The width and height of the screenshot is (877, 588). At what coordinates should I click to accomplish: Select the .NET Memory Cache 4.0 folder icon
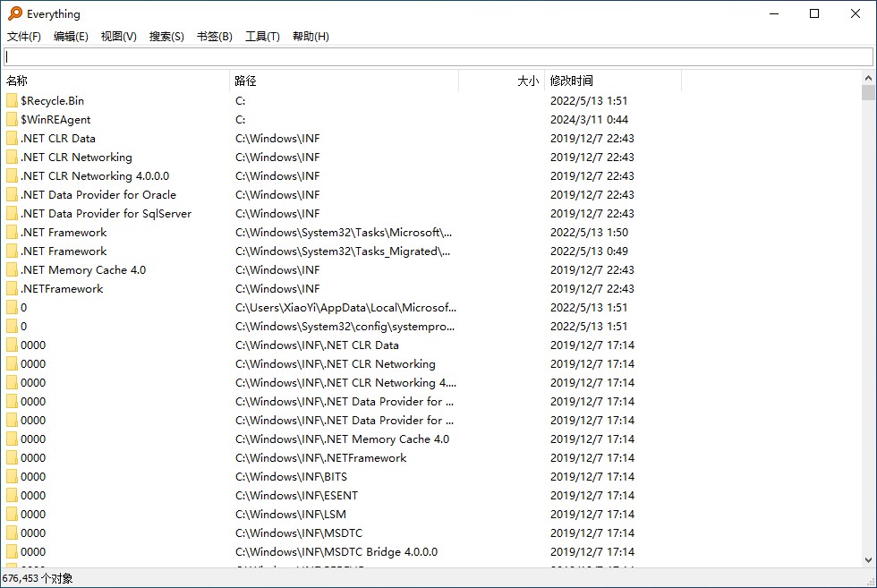coord(12,270)
